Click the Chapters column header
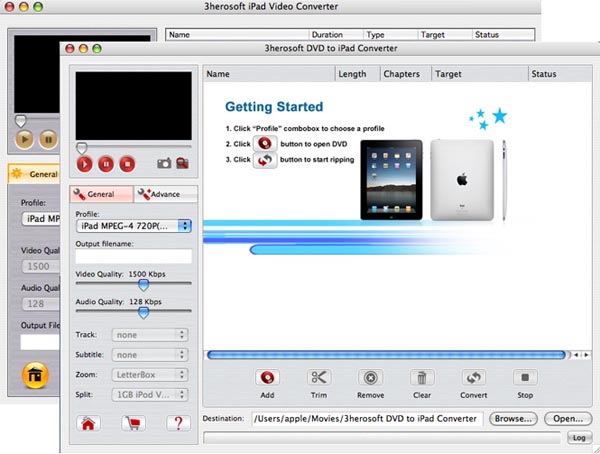 point(406,74)
